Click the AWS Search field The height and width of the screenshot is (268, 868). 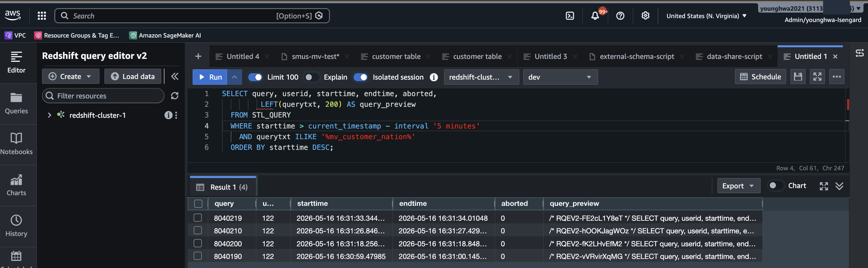click(192, 16)
